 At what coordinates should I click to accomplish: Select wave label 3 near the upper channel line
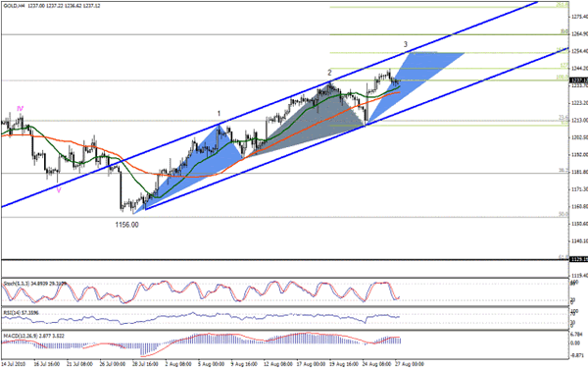pyautogui.click(x=406, y=44)
